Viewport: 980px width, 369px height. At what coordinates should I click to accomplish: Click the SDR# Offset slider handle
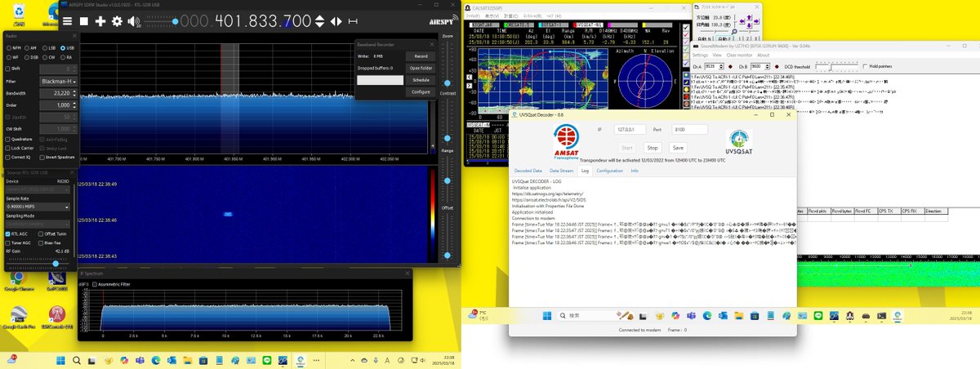tap(448, 256)
